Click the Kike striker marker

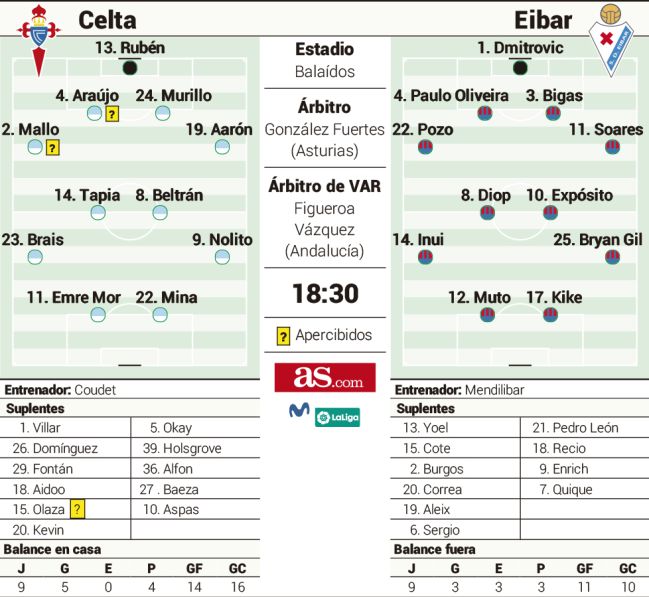click(550, 315)
